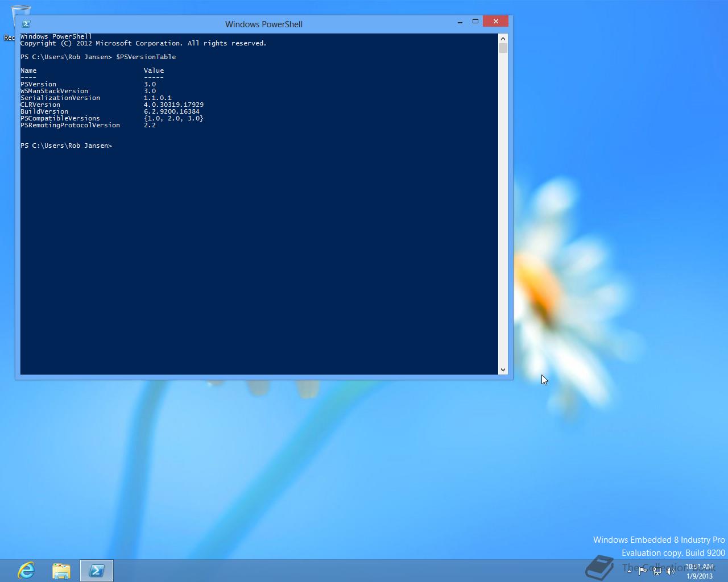
Task: Click the PowerShell scrollbar thumb
Action: 503,48
